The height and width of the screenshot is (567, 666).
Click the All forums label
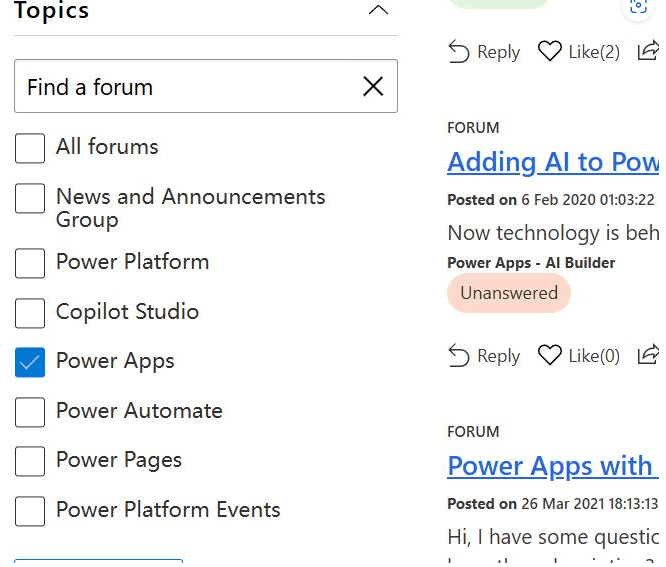click(107, 147)
